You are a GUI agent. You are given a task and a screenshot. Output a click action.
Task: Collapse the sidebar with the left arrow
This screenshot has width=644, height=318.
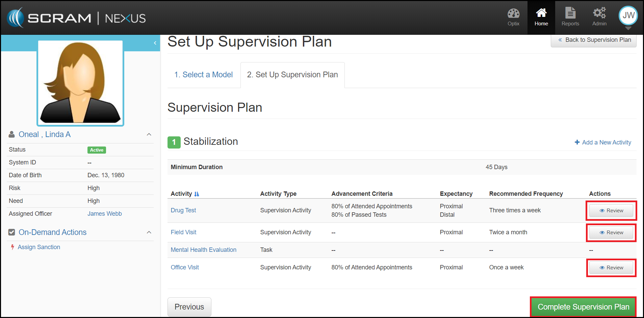155,43
